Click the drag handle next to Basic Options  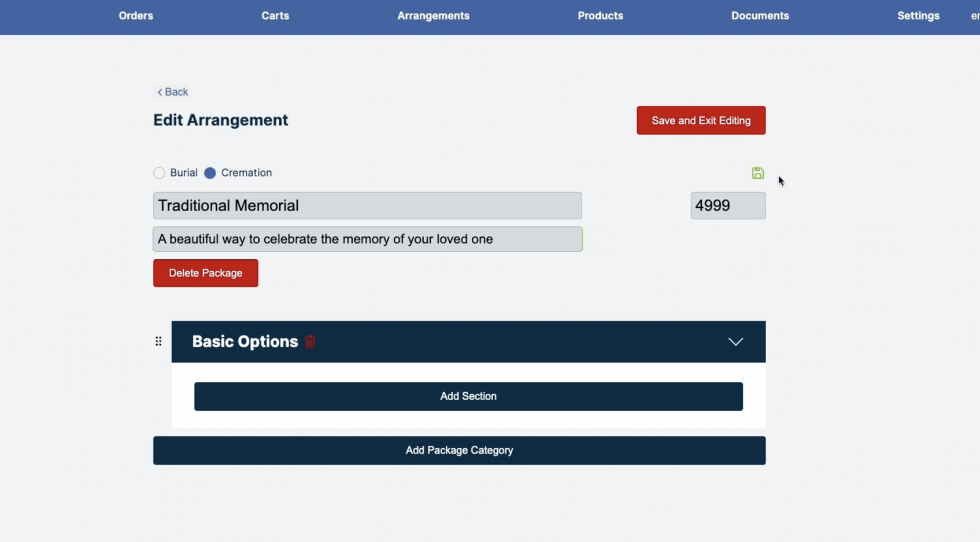[158, 341]
